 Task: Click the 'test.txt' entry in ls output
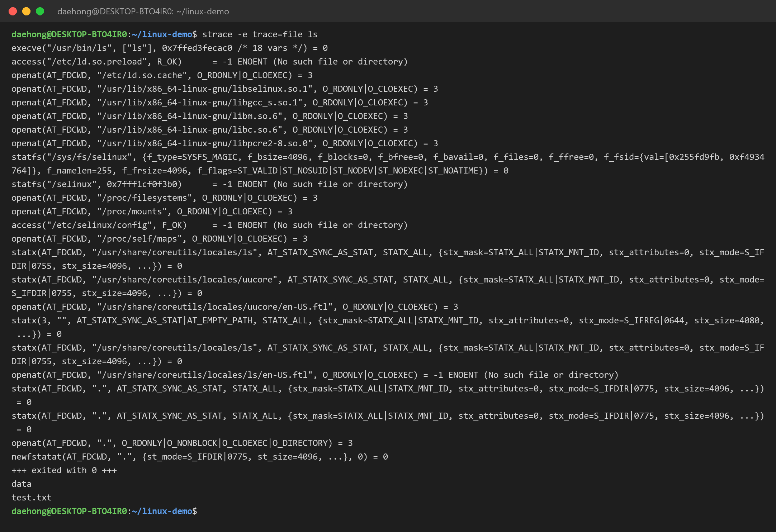(32, 498)
